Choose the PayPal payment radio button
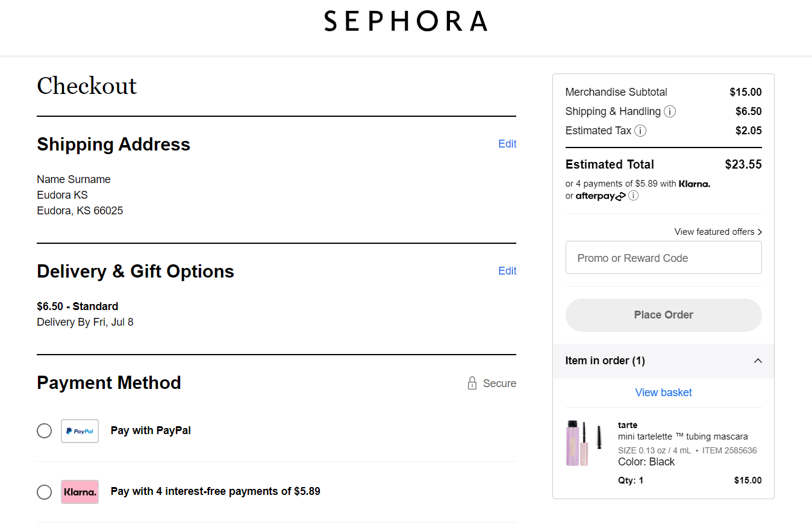This screenshot has height=525, width=812. tap(44, 430)
